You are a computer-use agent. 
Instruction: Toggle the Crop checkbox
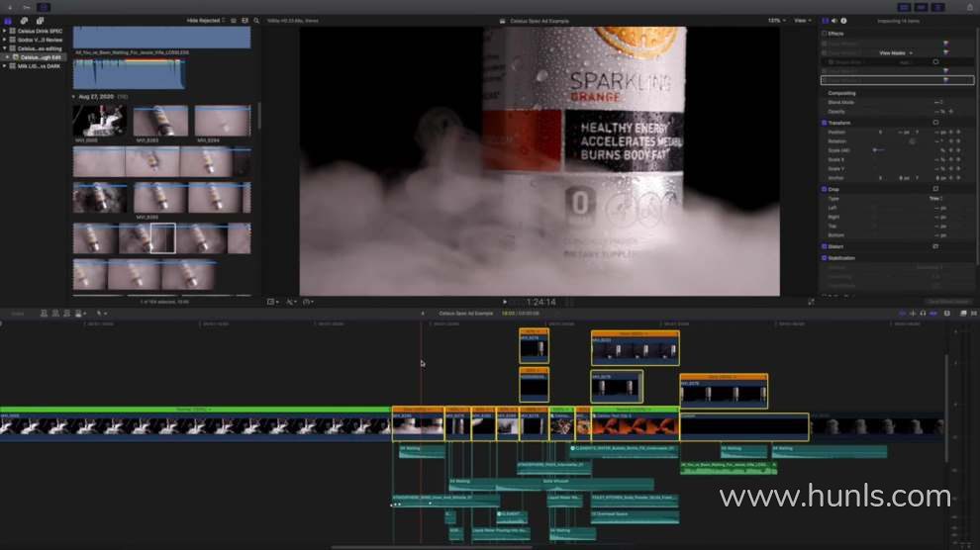[825, 189]
